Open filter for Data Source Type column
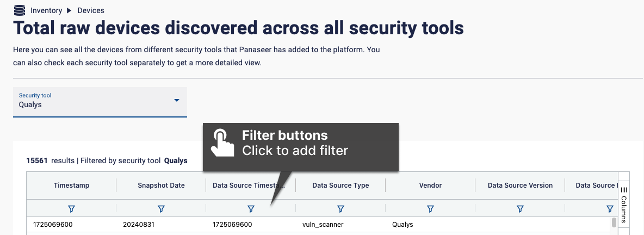 click(x=340, y=209)
